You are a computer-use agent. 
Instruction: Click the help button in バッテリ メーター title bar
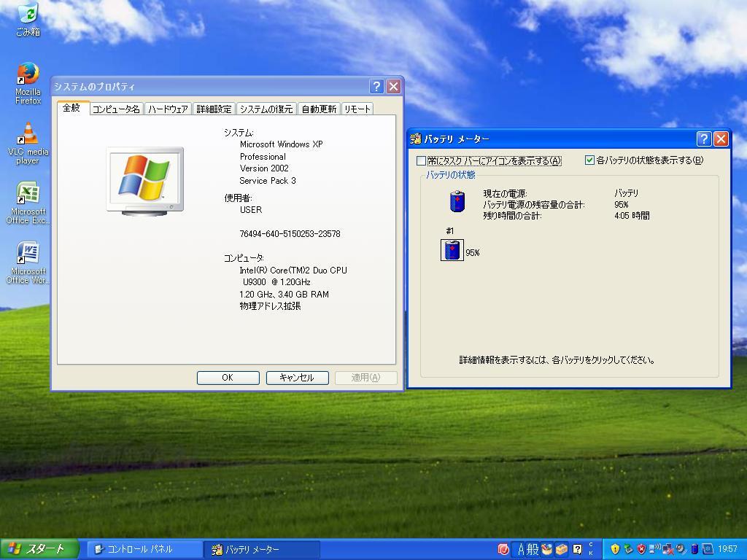coord(704,139)
